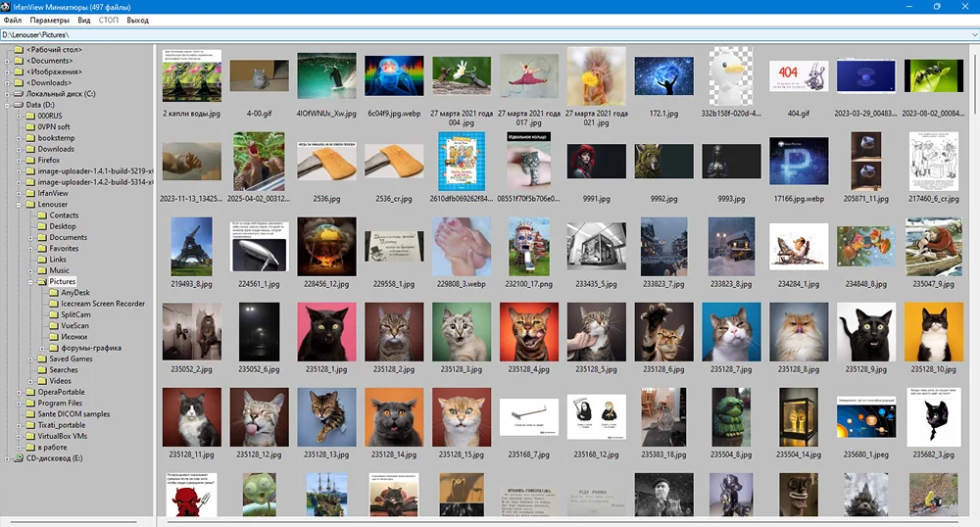980x527 pixels.
Task: Expand the Program Files folder node
Action: point(19,404)
